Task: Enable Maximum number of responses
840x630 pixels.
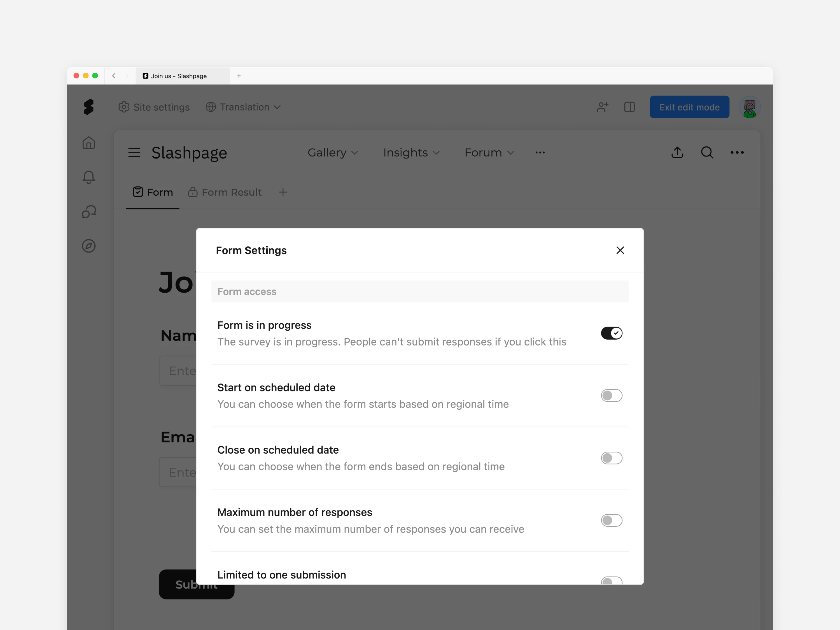Action: [x=612, y=520]
